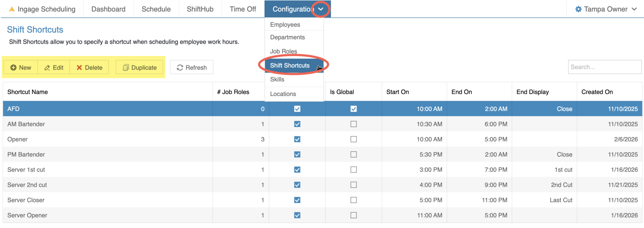The height and width of the screenshot is (228, 644).
Task: Uncheck the Is Global checkbox for AFD
Action: click(x=353, y=109)
